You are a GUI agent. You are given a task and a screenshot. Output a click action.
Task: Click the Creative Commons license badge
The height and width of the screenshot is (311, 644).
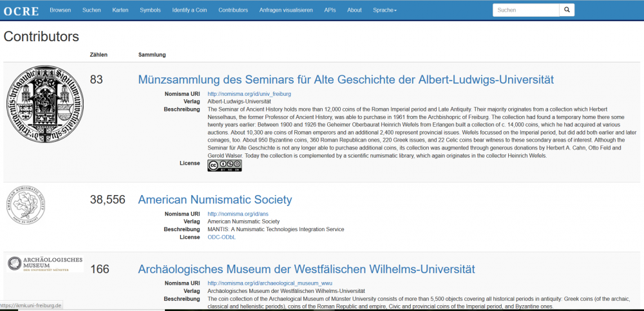(224, 165)
